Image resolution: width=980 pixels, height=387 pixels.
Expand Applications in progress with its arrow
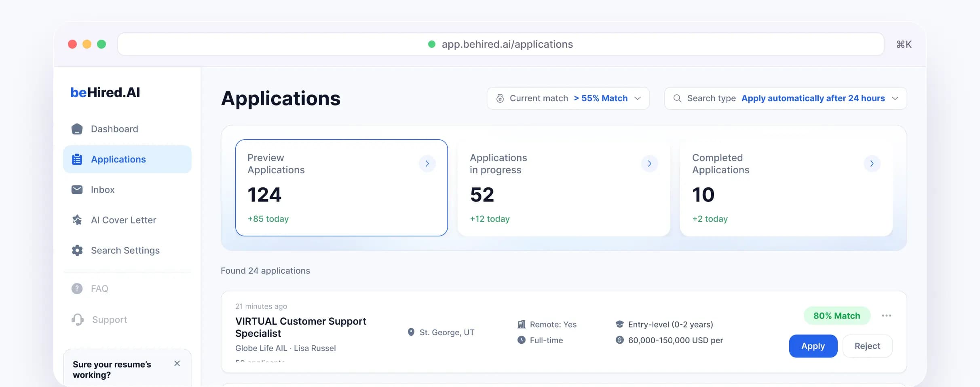click(650, 164)
